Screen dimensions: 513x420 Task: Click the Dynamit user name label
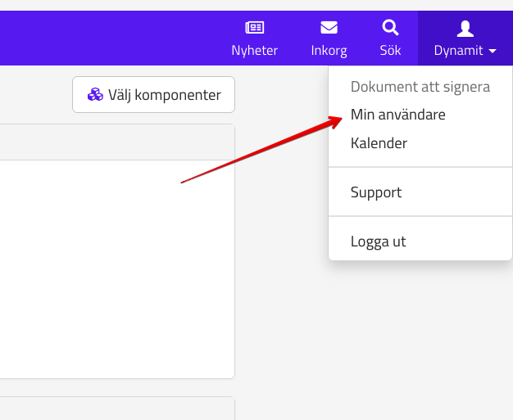click(459, 51)
